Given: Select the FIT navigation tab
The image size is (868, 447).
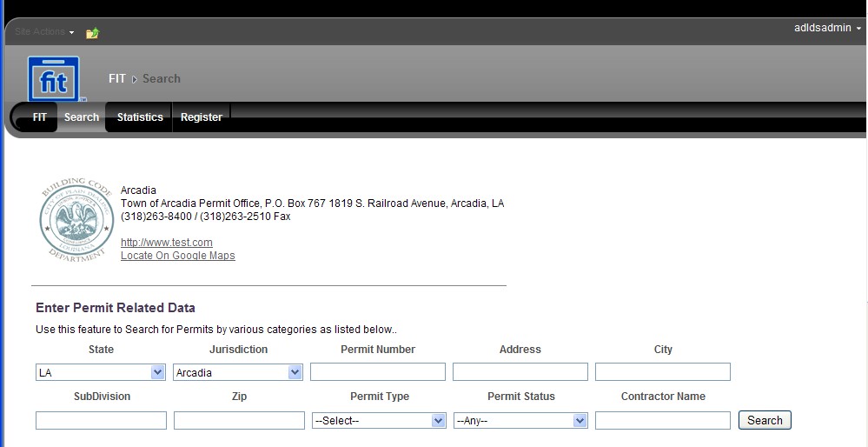Looking at the screenshot, I should pos(40,117).
